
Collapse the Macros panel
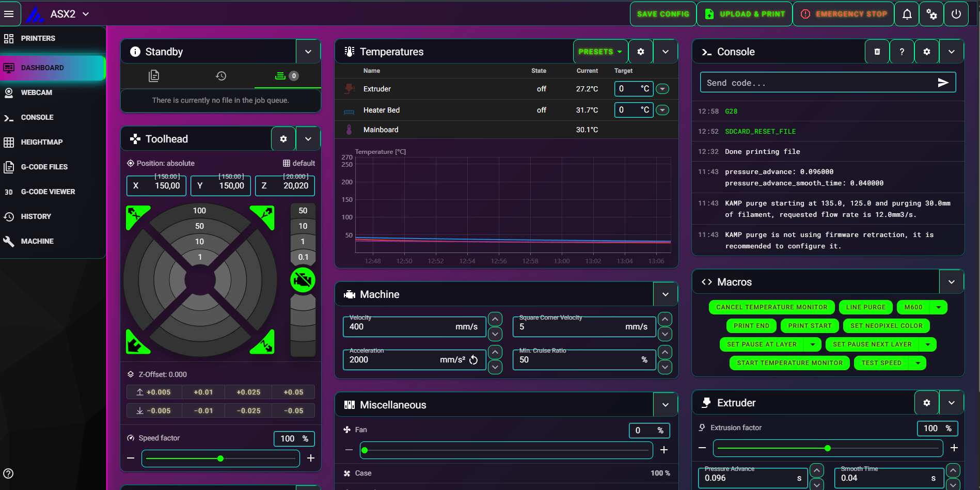(x=952, y=281)
